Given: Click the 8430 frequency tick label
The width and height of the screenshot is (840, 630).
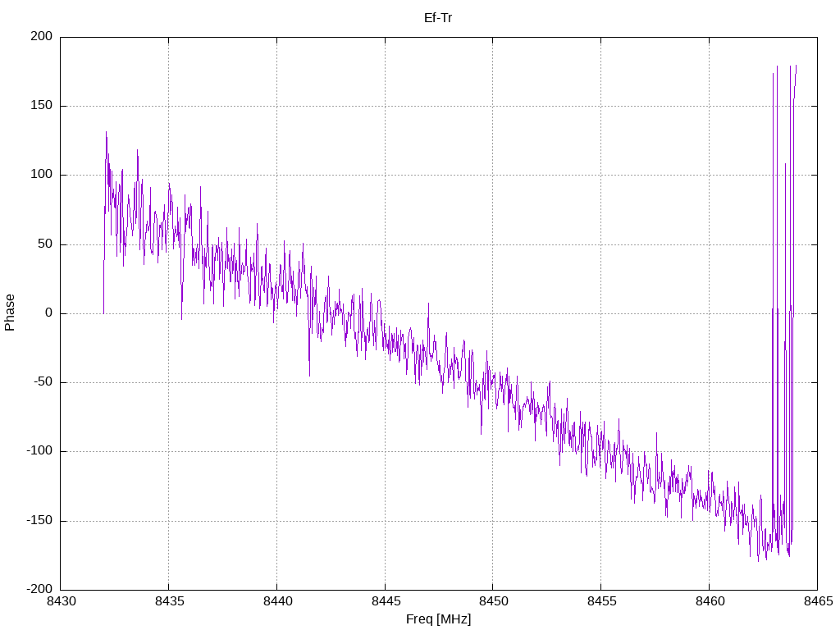Looking at the screenshot, I should click(x=62, y=601).
